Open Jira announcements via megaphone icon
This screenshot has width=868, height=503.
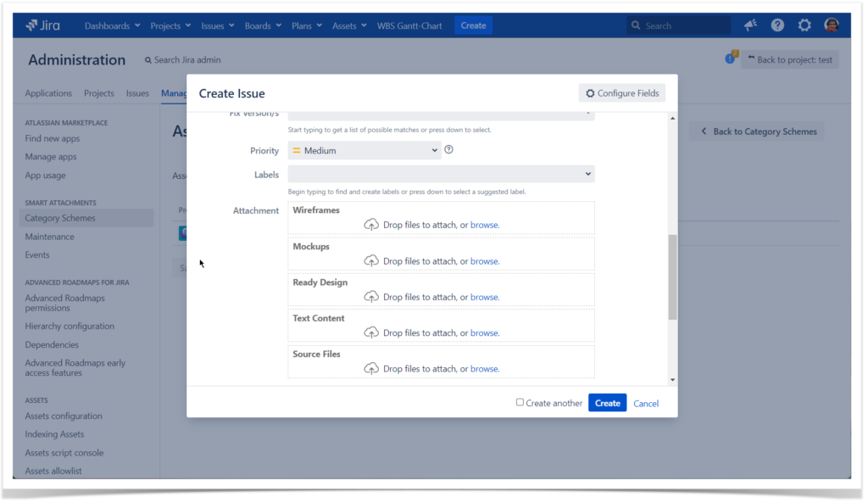tap(749, 25)
